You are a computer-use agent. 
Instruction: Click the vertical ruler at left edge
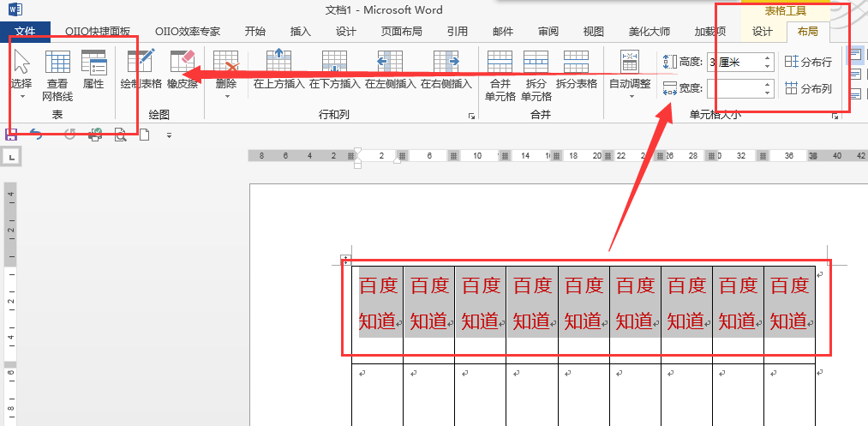[x=10, y=304]
